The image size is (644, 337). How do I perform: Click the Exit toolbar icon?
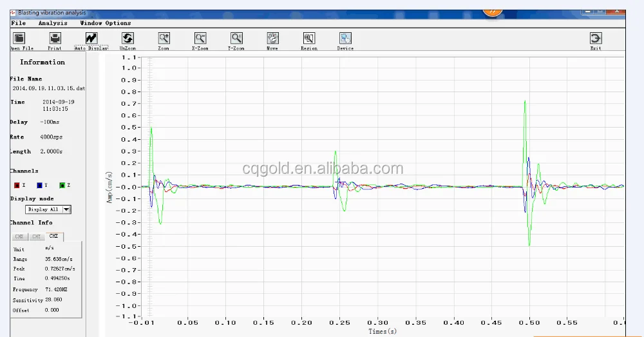coord(596,38)
